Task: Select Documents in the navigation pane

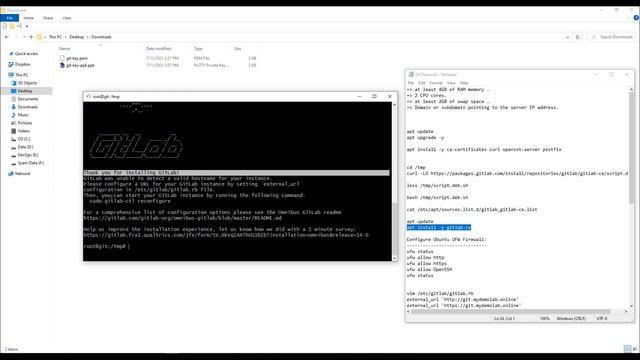Action: pos(28,99)
